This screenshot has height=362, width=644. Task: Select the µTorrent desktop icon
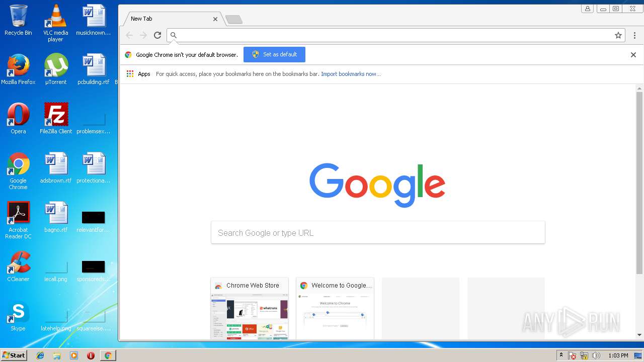click(56, 69)
